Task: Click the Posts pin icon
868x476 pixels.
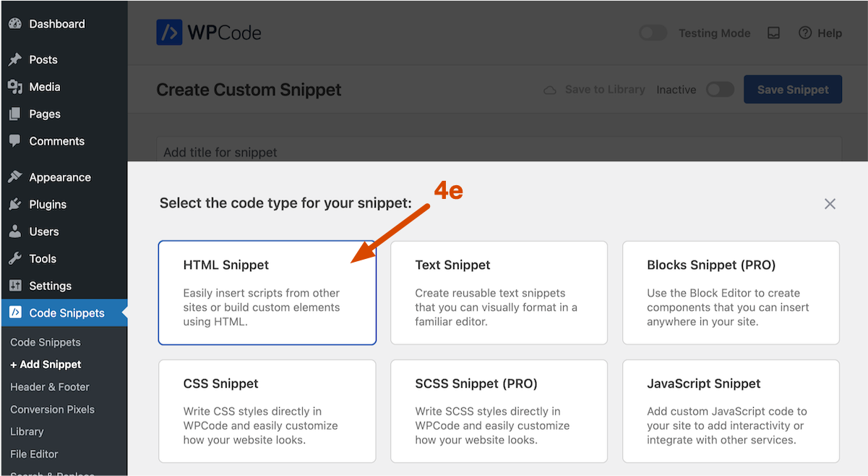Action: pos(15,59)
